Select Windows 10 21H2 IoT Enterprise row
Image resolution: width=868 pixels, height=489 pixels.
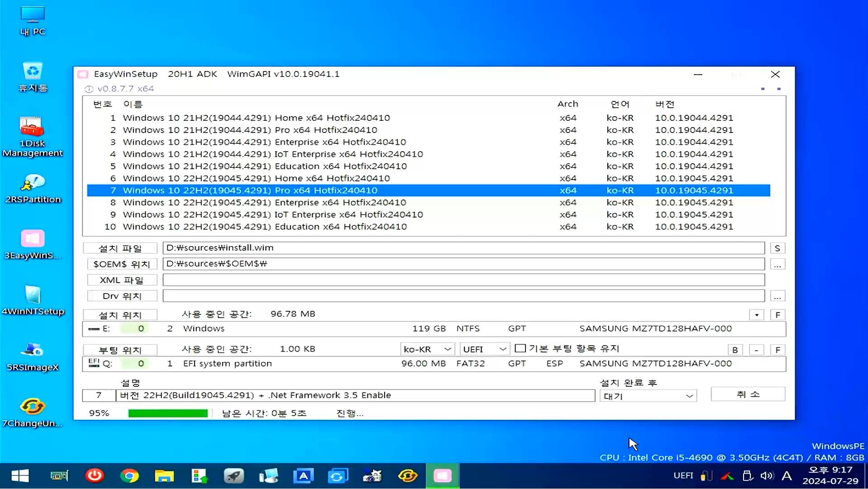pos(428,154)
